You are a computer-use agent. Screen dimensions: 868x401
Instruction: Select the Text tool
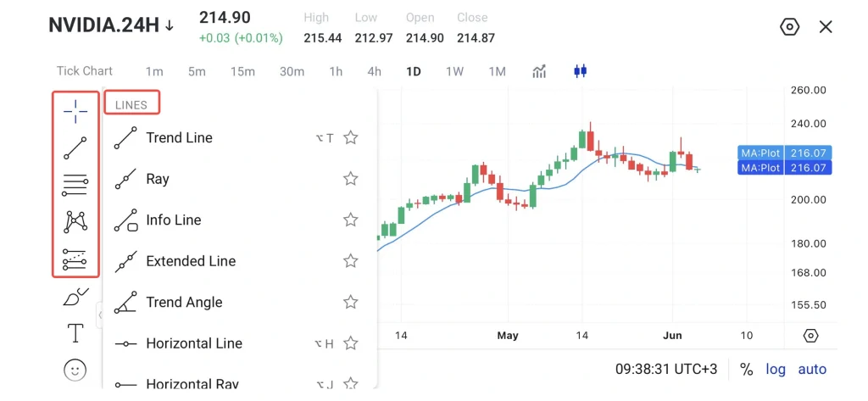tap(75, 333)
